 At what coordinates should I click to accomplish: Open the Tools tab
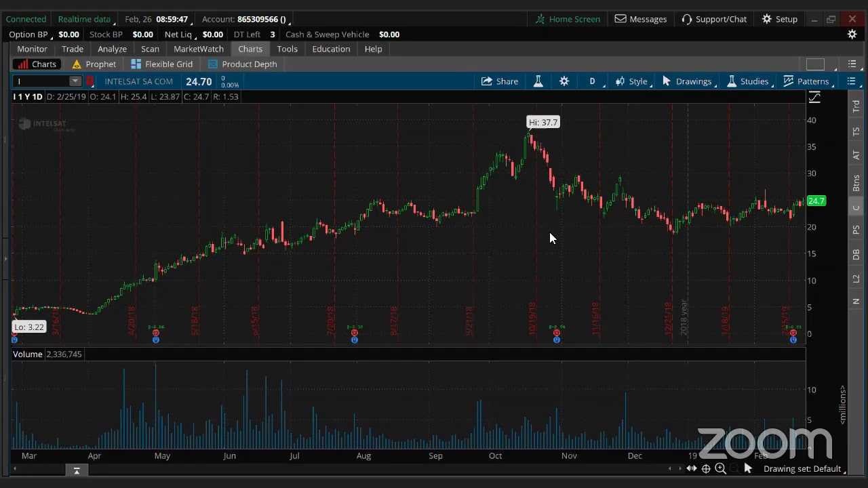click(287, 49)
